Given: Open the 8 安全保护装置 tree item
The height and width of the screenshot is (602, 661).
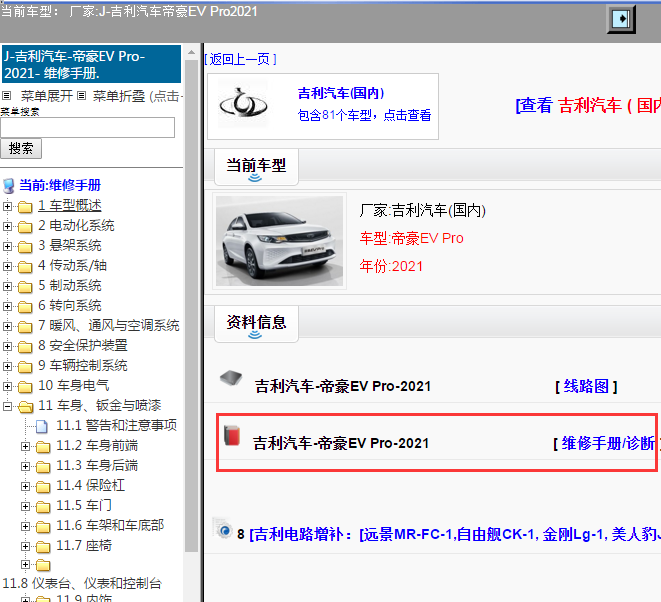Looking at the screenshot, I should pyautogui.click(x=83, y=346).
